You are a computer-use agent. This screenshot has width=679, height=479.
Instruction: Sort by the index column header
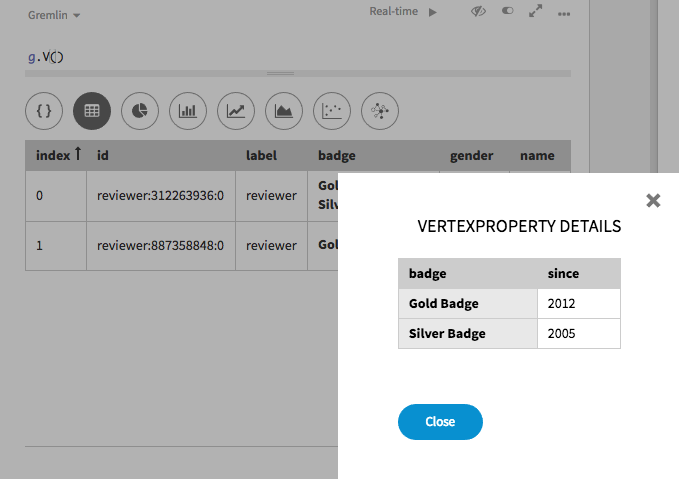pyautogui.click(x=58, y=155)
